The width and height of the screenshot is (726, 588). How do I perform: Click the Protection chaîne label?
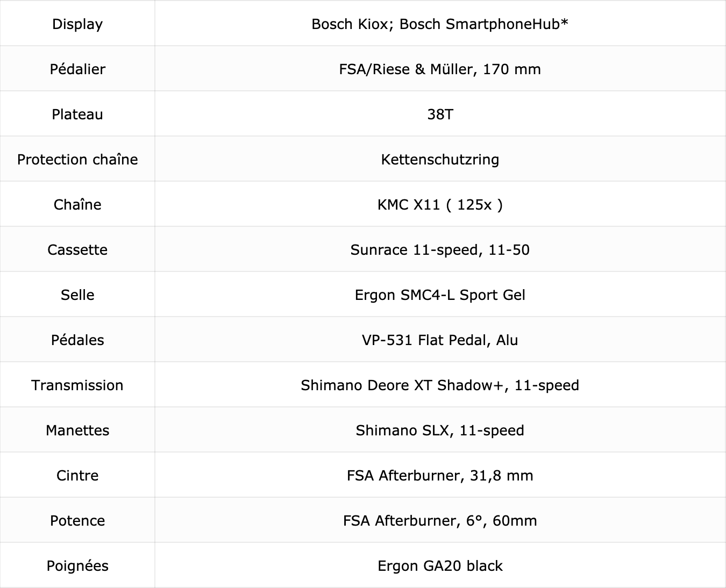point(77,160)
